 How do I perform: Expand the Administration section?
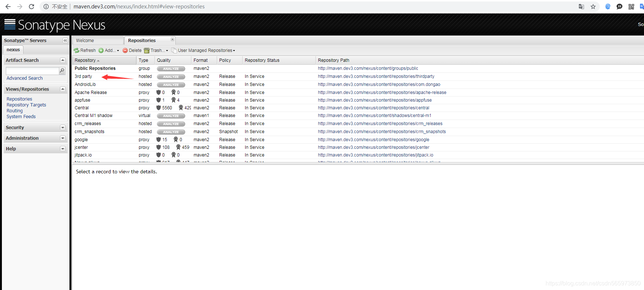pos(63,138)
